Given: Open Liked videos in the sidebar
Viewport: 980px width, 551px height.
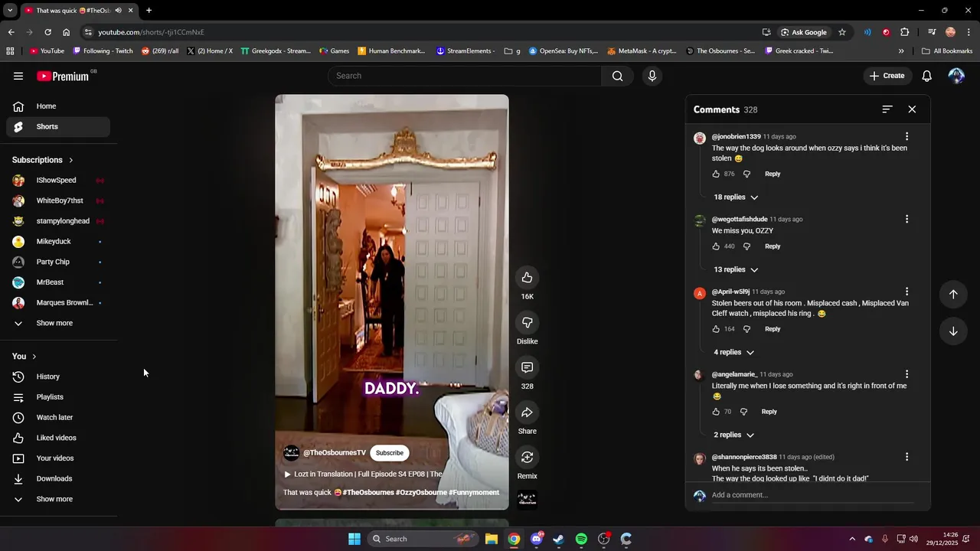Looking at the screenshot, I should tap(58, 438).
